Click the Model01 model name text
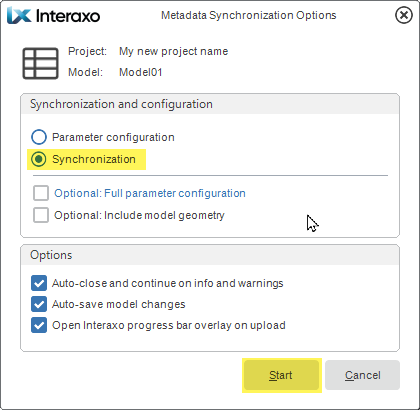The image size is (420, 410). 141,72
